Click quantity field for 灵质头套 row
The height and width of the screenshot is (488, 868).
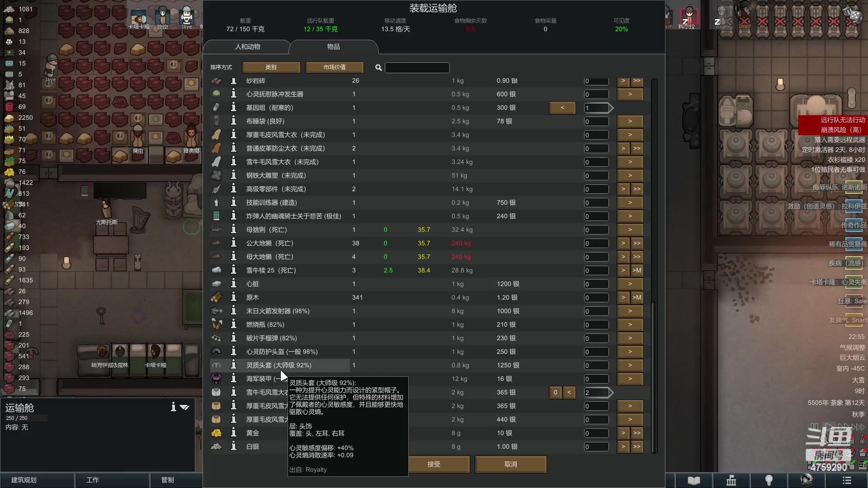(596, 365)
